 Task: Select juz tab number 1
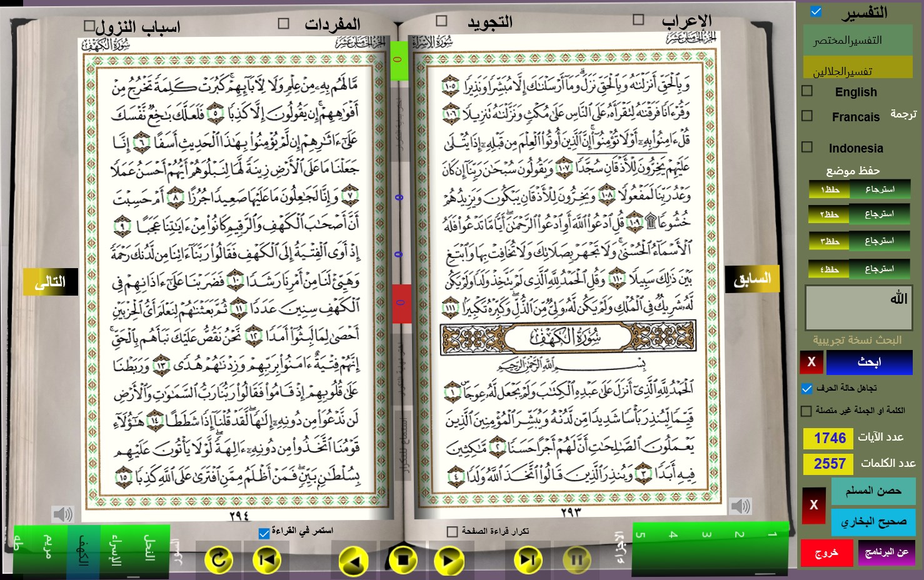tap(772, 535)
